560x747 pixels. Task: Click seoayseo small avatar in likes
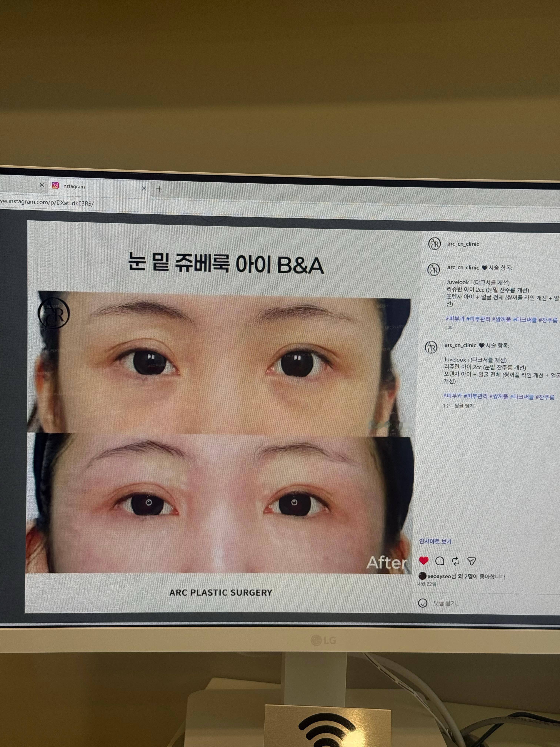(422, 576)
